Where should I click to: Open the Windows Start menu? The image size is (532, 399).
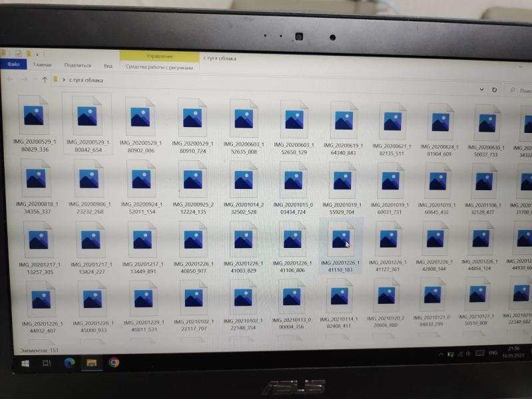[25, 363]
